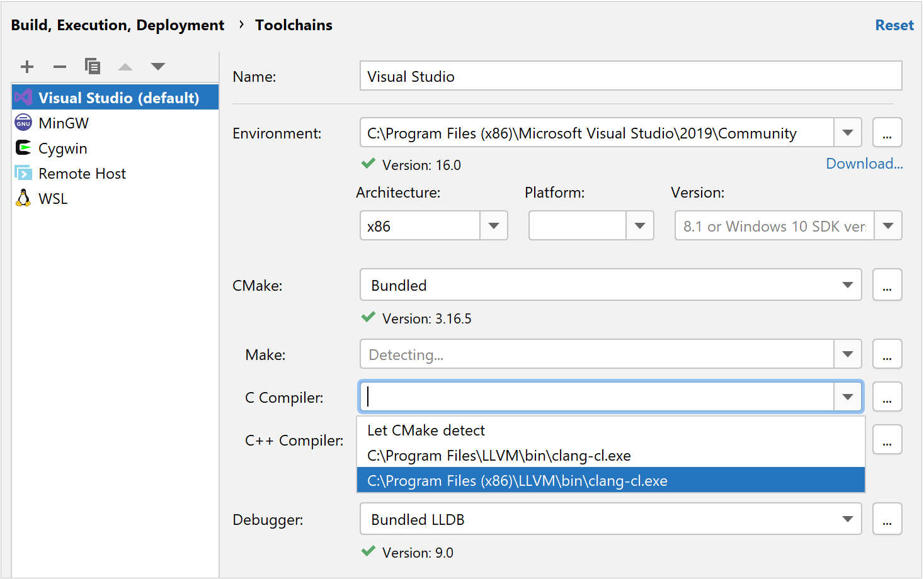The height and width of the screenshot is (579, 924).
Task: Select WSL in toolchain list
Action: click(115, 198)
